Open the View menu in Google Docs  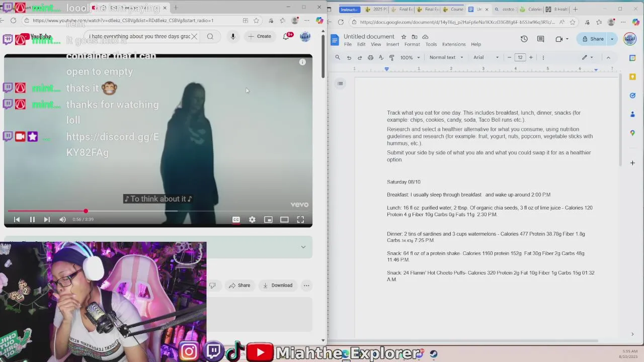(376, 44)
